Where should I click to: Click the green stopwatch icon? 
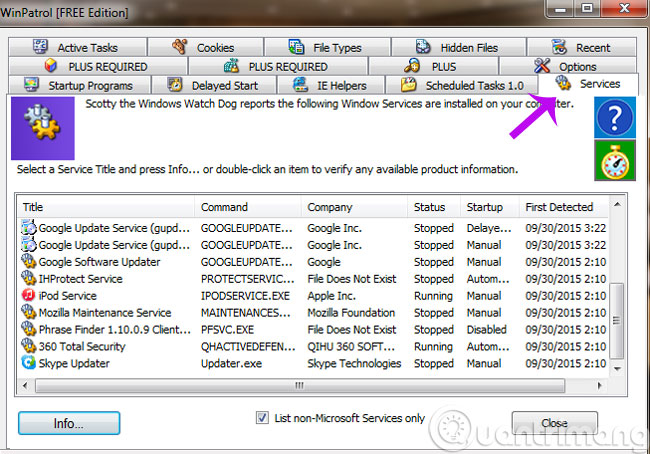pyautogui.click(x=615, y=161)
